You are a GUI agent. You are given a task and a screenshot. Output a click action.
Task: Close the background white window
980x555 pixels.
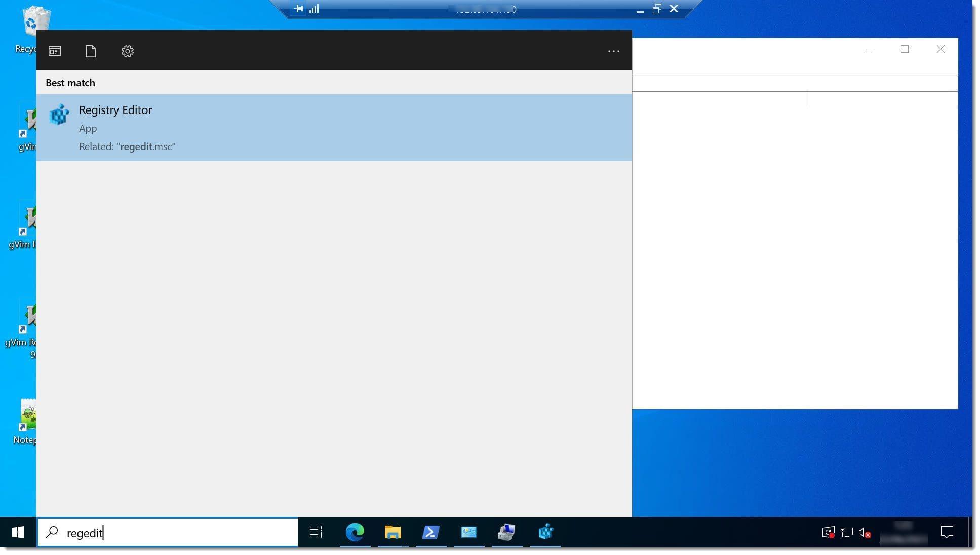940,49
